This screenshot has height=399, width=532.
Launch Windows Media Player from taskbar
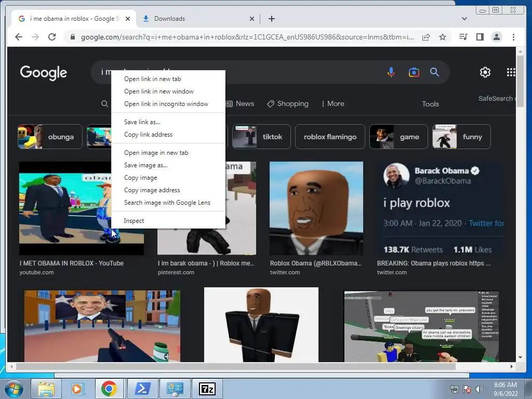click(x=77, y=389)
